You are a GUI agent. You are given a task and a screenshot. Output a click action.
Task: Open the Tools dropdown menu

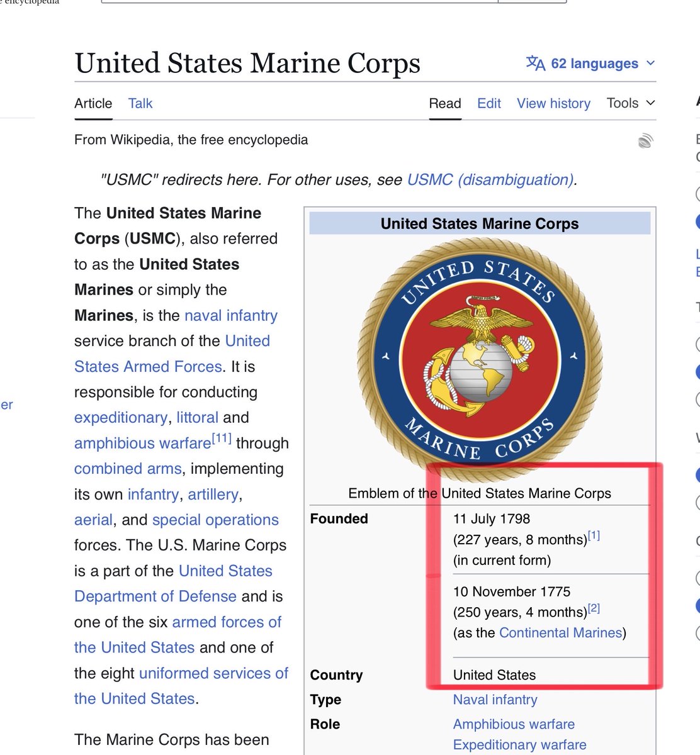click(631, 103)
